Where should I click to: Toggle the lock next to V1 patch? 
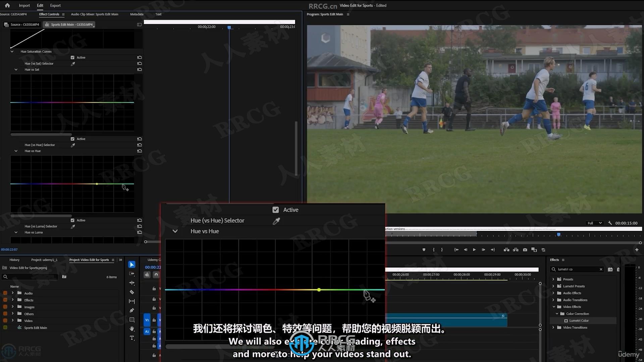coord(154,320)
